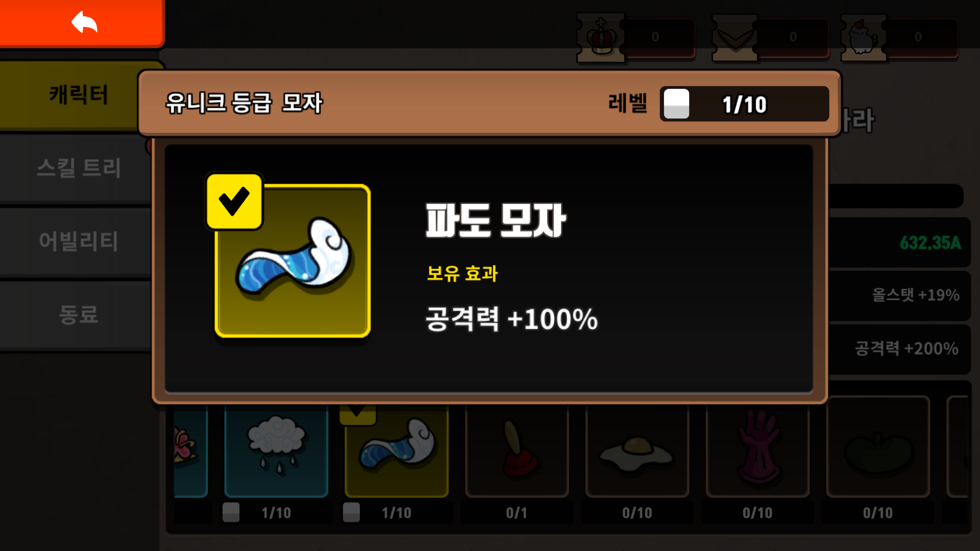This screenshot has width=980, height=551.
Task: Tap the yellow V ticket currency icon
Action: tap(734, 37)
